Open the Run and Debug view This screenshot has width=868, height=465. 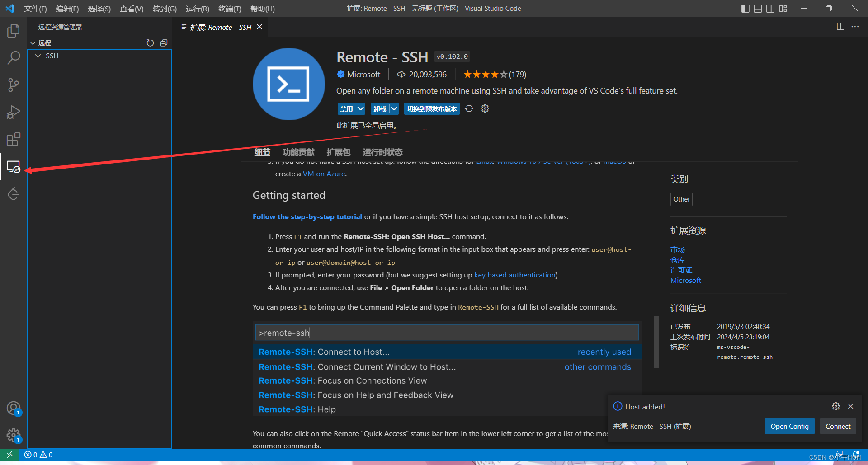14,112
